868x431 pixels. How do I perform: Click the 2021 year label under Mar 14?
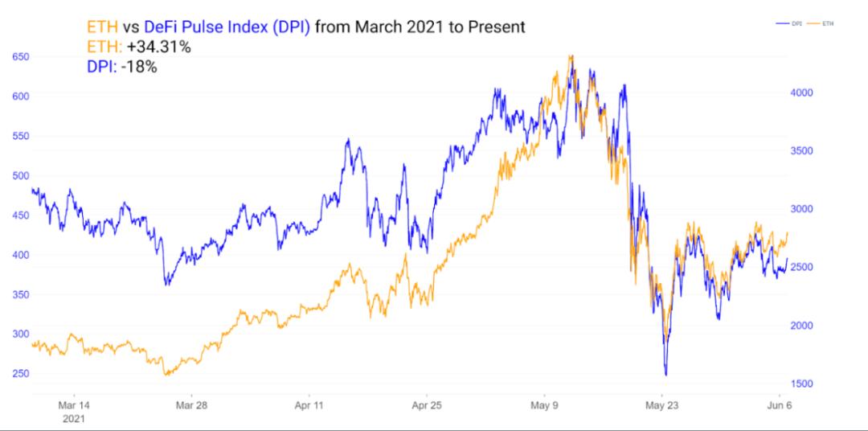[74, 420]
